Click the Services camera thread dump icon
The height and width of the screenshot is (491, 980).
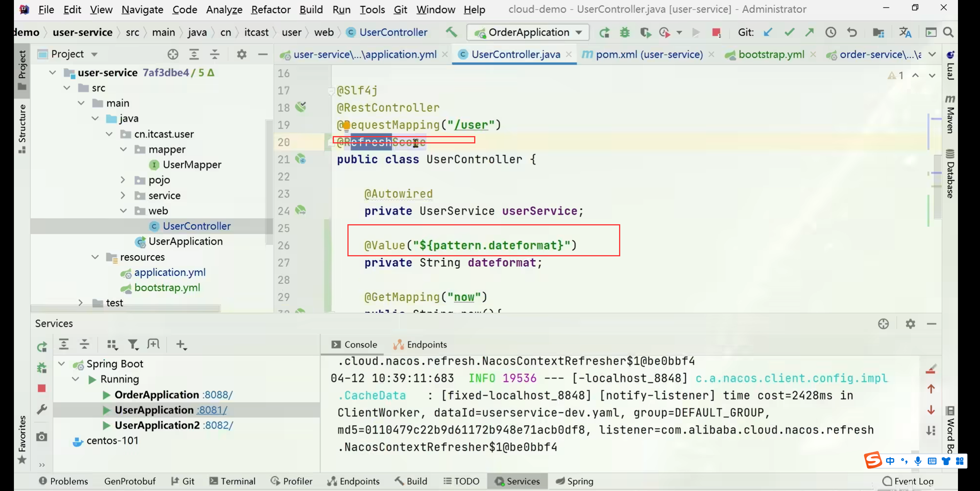[x=42, y=437]
